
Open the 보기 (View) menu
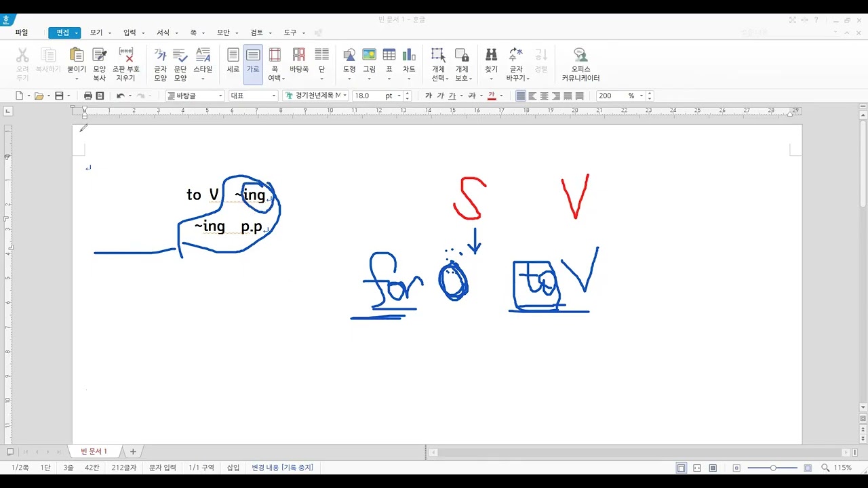point(96,33)
